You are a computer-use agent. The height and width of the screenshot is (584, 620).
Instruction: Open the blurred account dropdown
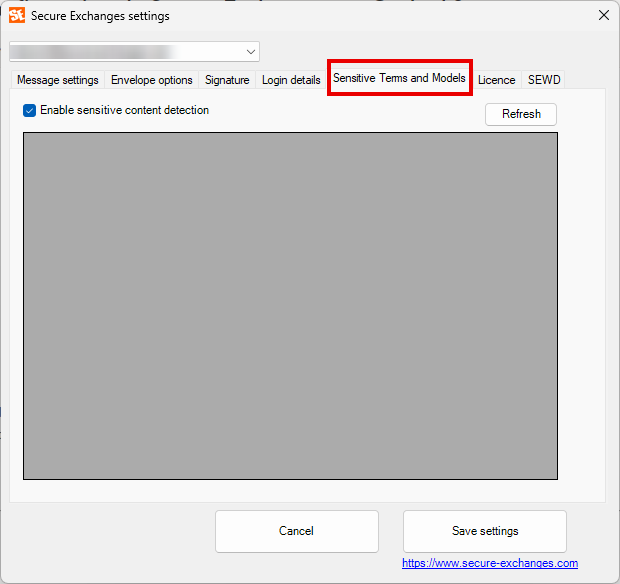coord(134,52)
